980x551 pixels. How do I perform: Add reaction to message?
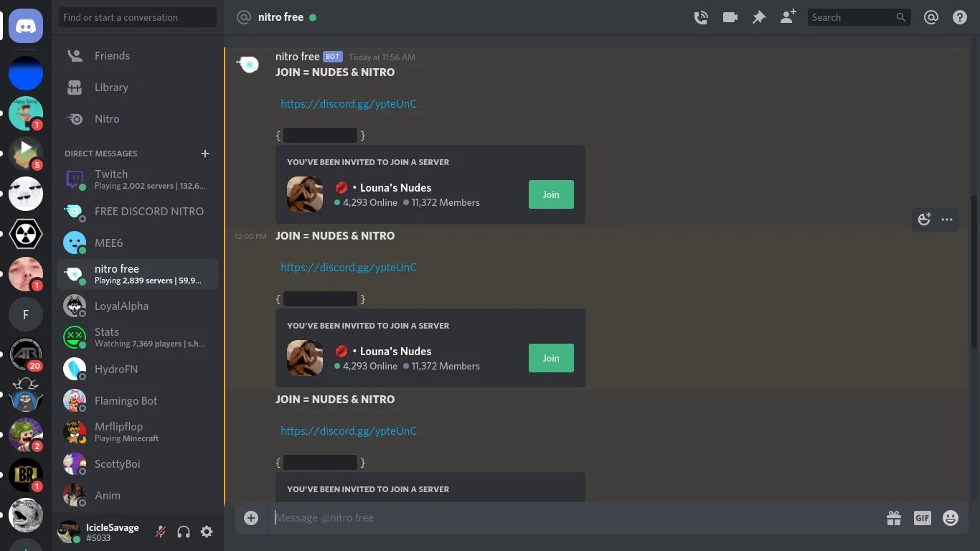(x=925, y=220)
